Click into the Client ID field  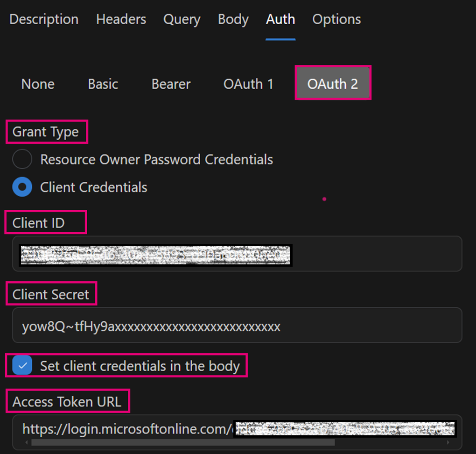click(373, 254)
